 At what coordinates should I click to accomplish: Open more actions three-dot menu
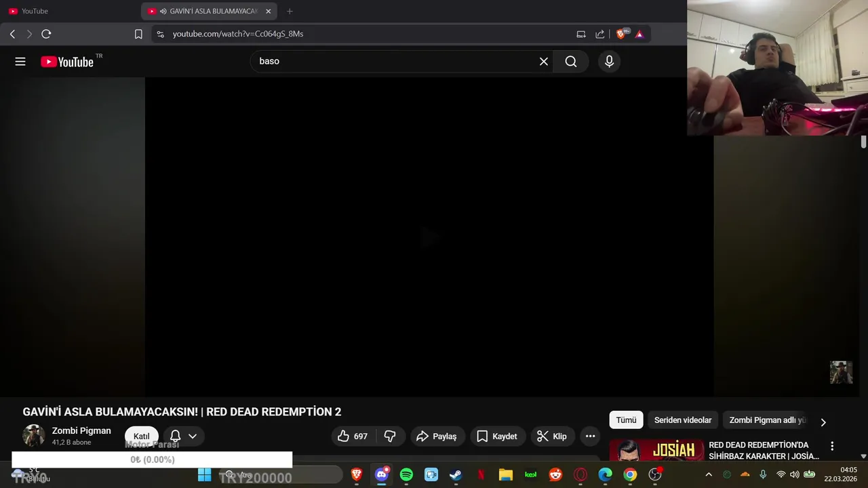590,436
